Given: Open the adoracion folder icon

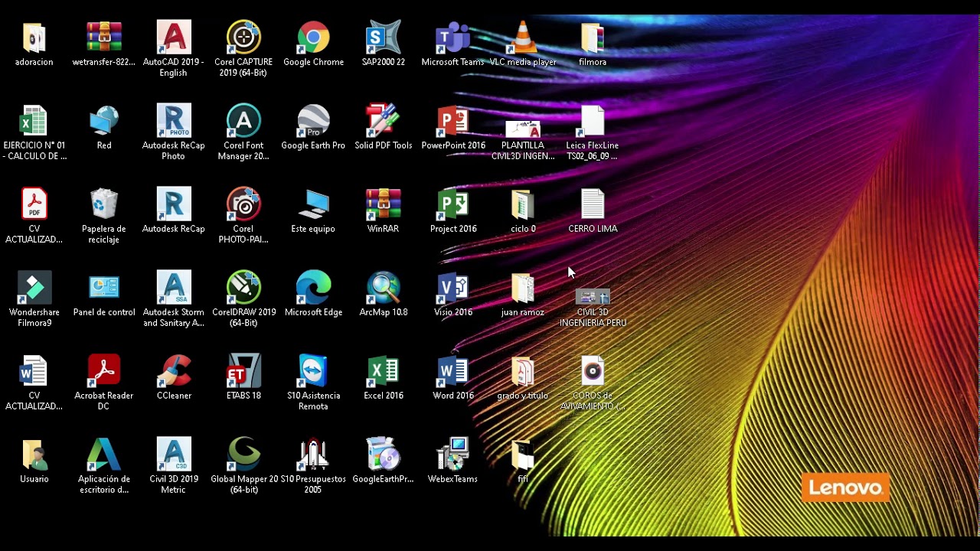Looking at the screenshot, I should point(34,37).
